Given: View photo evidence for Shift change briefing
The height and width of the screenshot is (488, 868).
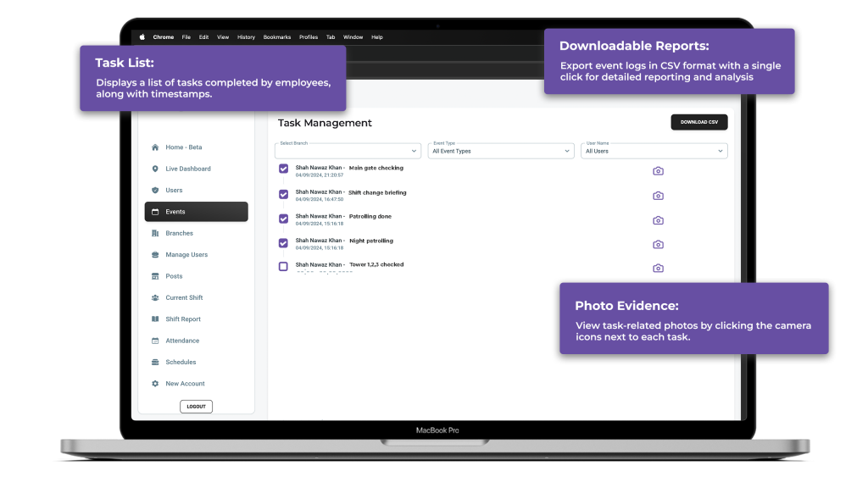Looking at the screenshot, I should tap(658, 196).
